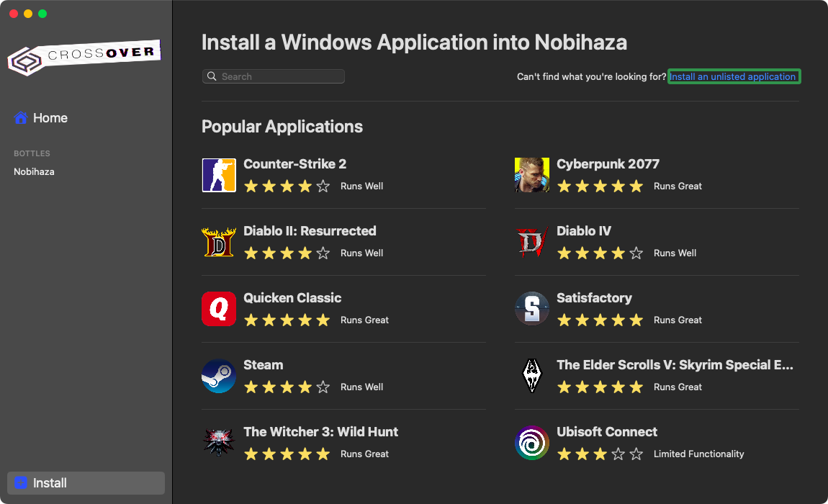The width and height of the screenshot is (828, 504).
Task: Choose the Satisfactory app icon
Action: (x=532, y=309)
